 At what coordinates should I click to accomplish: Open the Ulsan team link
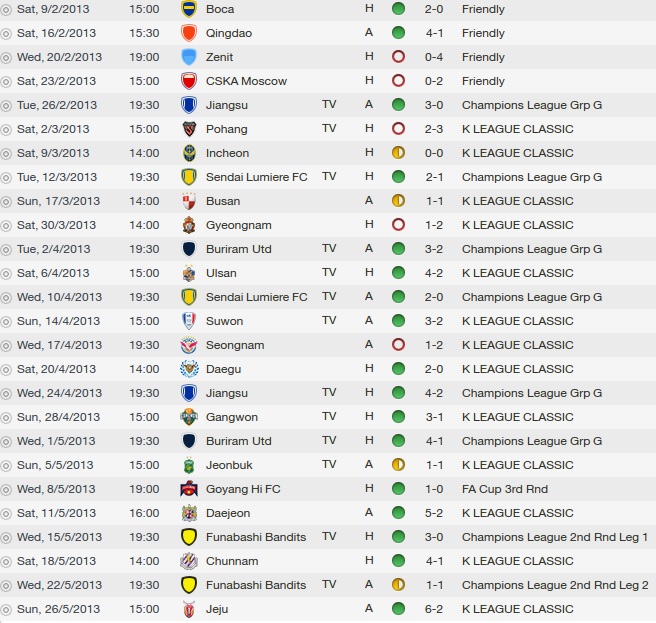[221, 273]
